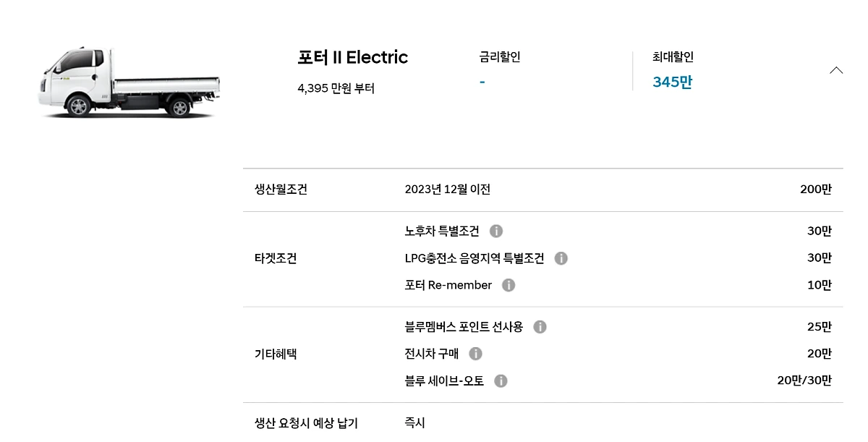Select the 금리할인 header
Screen dimensions: 868x442
click(x=500, y=57)
